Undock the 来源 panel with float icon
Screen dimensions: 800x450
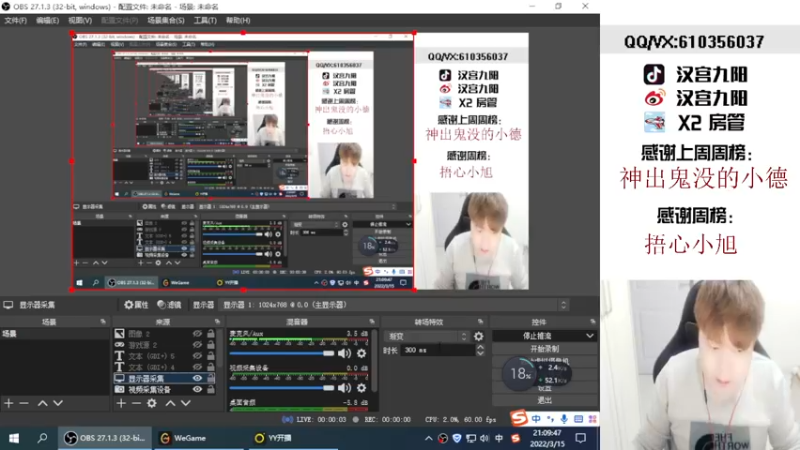(x=217, y=322)
